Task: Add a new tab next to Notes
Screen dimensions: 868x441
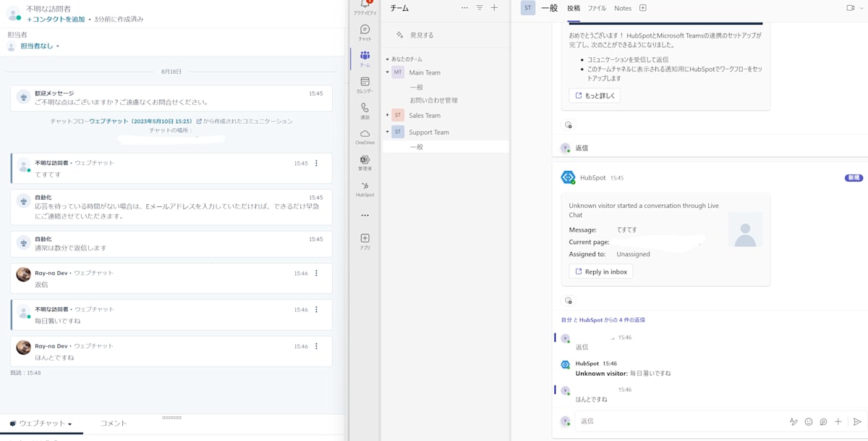Action: tap(643, 8)
